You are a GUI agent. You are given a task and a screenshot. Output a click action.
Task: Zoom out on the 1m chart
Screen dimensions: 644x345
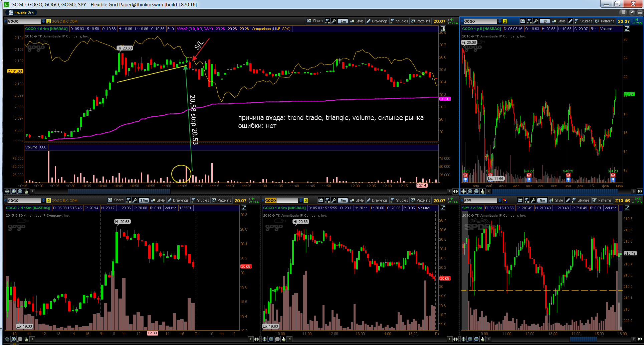pyautogui.click(x=20, y=191)
